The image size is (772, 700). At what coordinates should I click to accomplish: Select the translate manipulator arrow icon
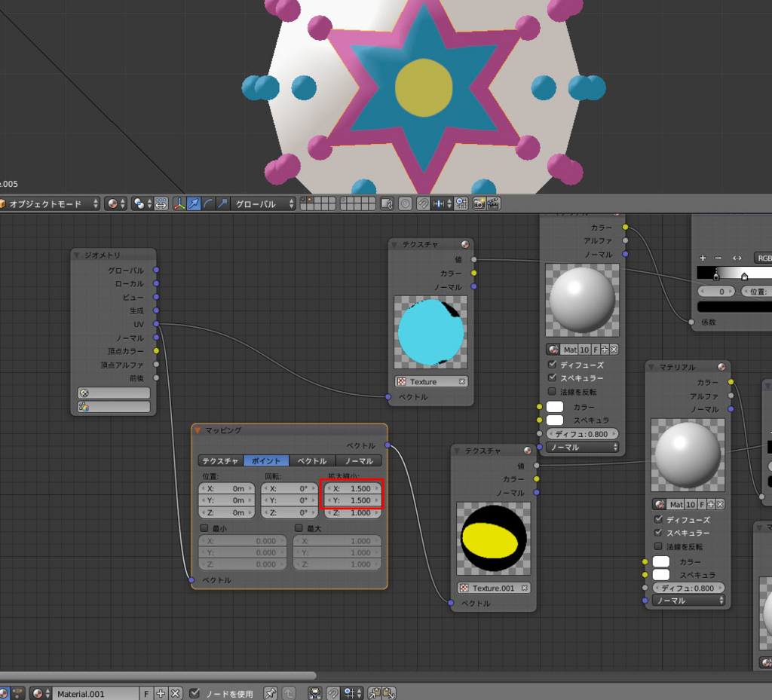pyautogui.click(x=194, y=203)
